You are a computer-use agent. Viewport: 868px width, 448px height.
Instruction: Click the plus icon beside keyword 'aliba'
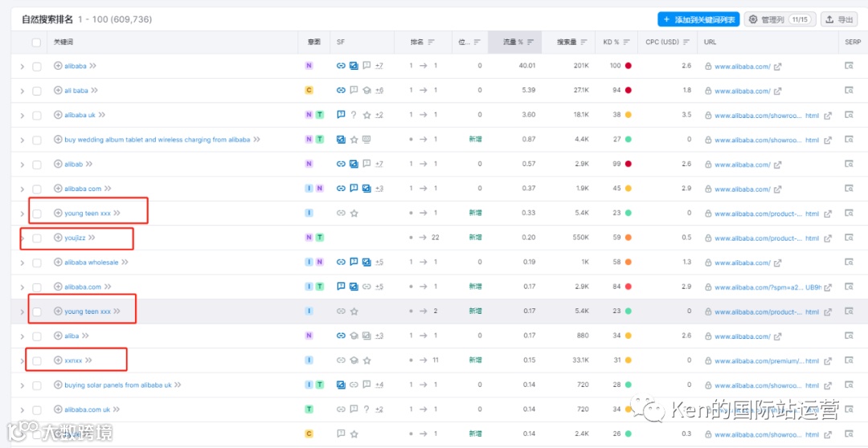(58, 336)
